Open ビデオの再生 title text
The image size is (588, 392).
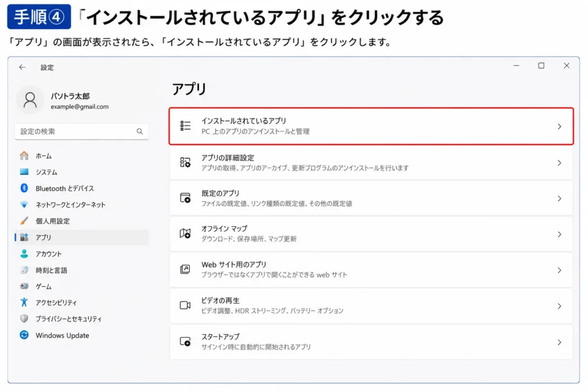pos(220,301)
